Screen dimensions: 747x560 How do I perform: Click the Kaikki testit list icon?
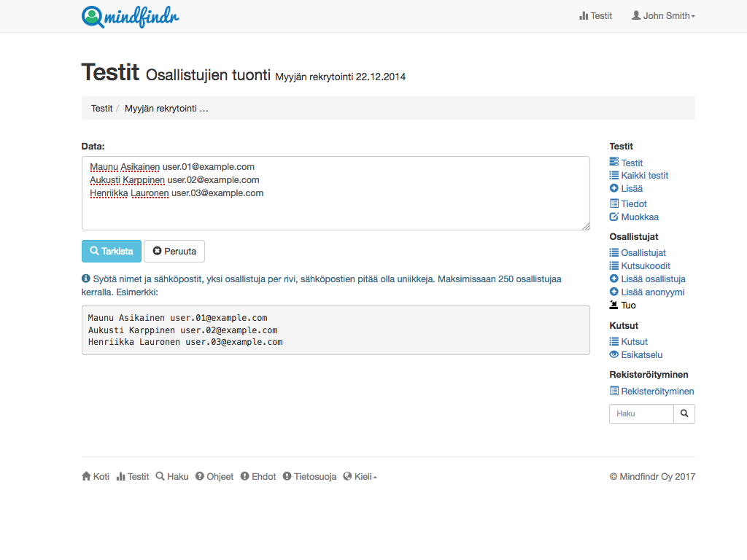coord(614,175)
